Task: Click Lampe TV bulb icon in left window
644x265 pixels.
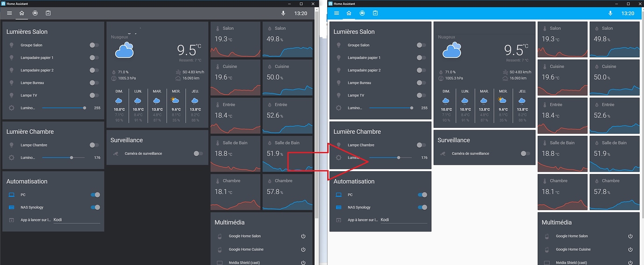Action: tap(12, 95)
